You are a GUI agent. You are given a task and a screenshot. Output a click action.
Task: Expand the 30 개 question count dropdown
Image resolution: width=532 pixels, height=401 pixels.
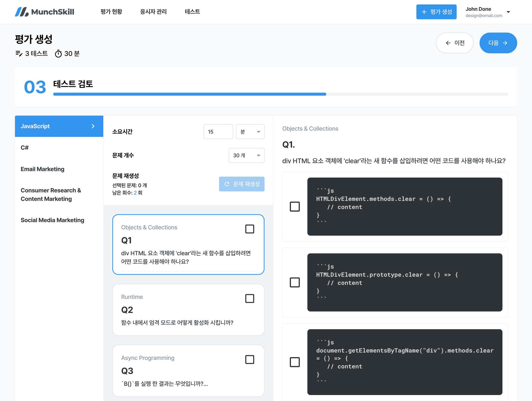point(246,156)
